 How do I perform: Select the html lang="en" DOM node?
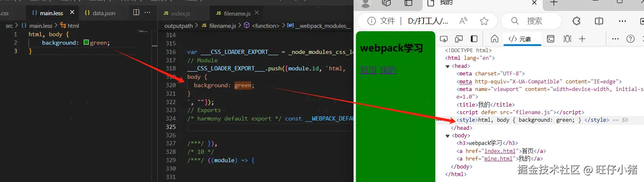coord(470,58)
